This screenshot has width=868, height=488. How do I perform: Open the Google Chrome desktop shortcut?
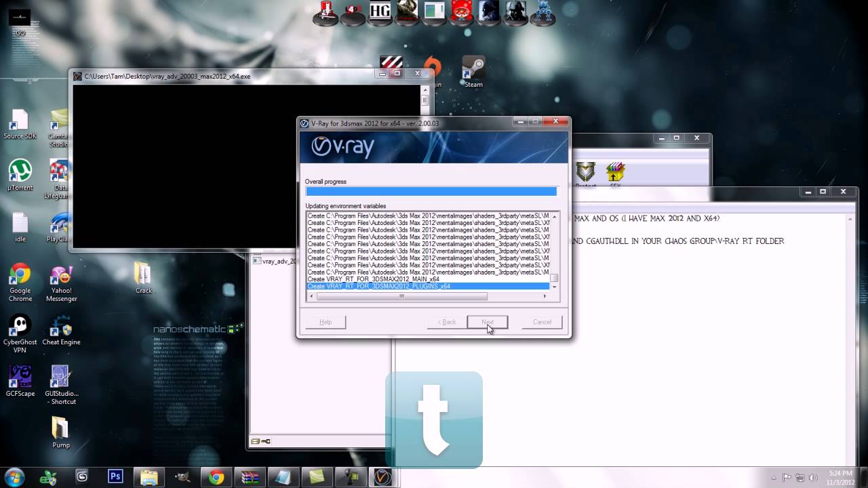coord(20,283)
